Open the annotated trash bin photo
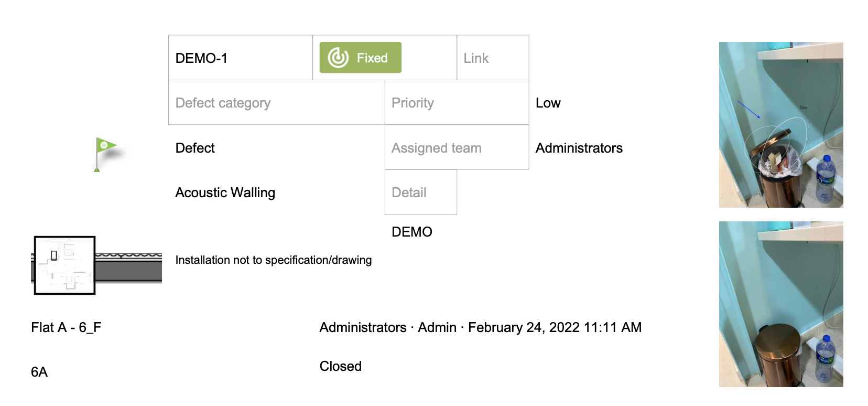 point(781,125)
